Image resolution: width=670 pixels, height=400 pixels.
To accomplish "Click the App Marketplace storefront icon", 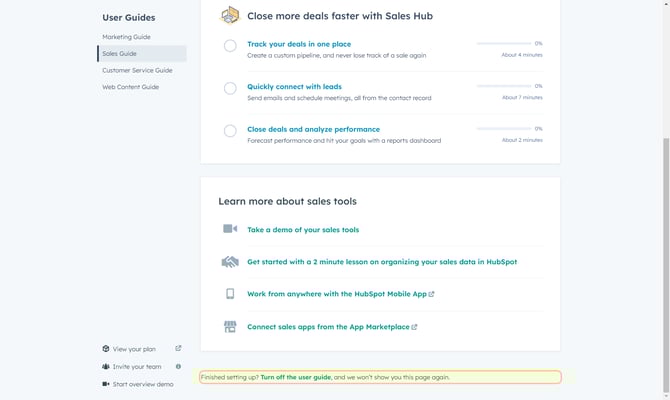I will pos(230,327).
